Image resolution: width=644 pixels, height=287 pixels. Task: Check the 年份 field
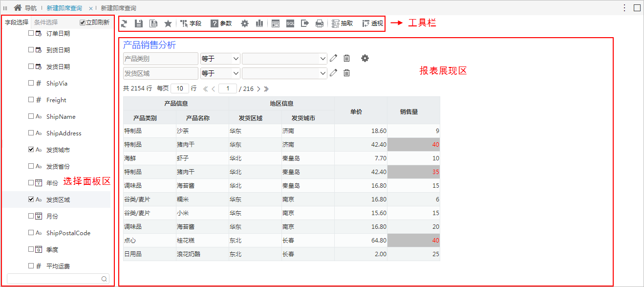[x=31, y=183]
